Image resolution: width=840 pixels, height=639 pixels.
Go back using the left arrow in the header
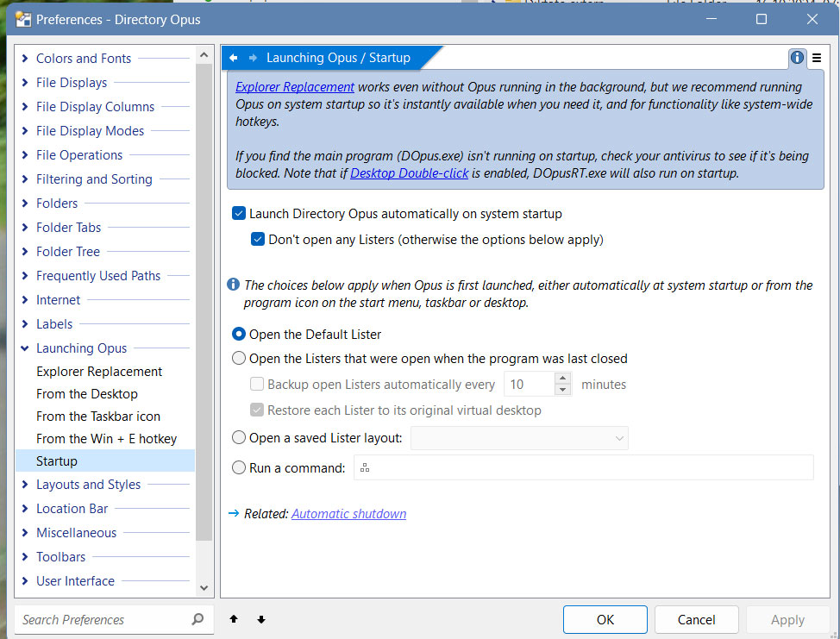233,58
